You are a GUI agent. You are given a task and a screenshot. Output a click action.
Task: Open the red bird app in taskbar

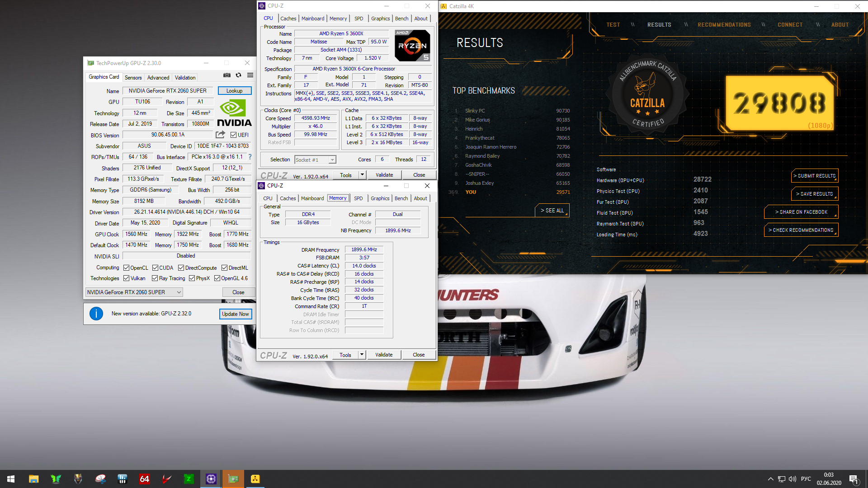click(166, 479)
